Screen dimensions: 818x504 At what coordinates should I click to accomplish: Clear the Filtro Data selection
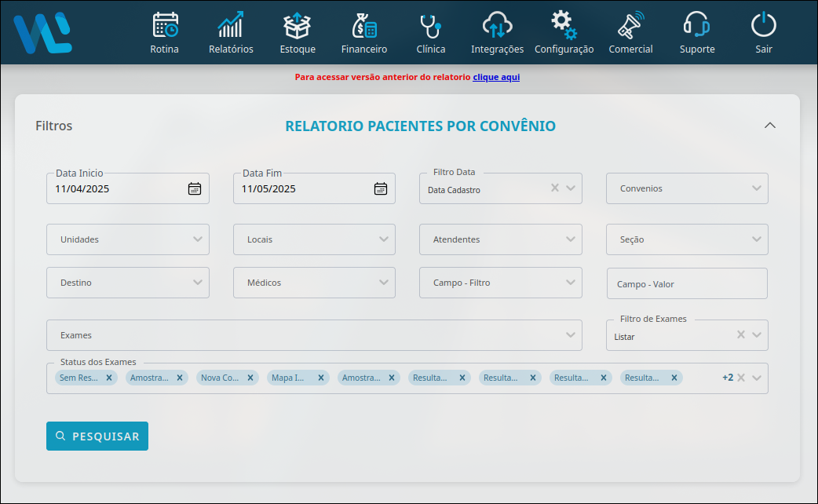(555, 188)
